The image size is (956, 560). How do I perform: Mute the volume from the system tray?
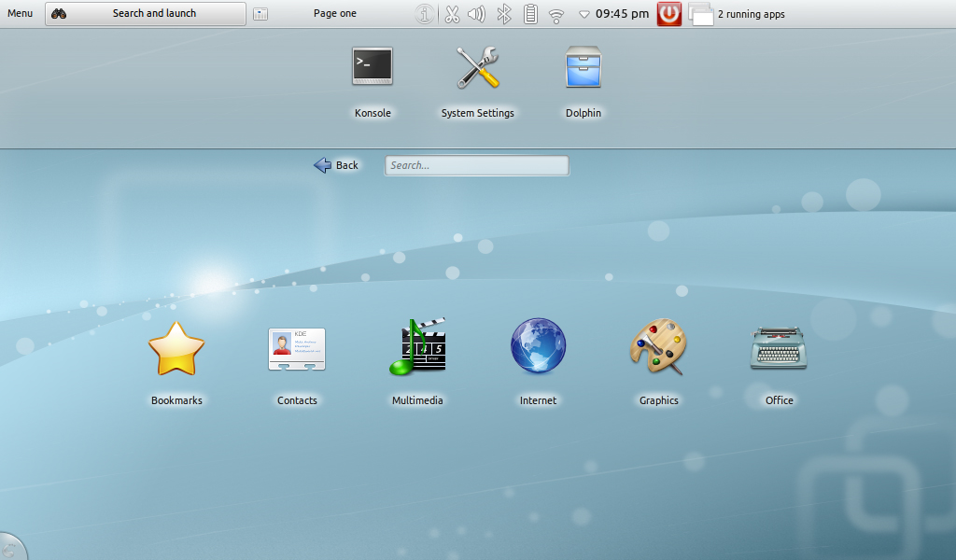click(477, 13)
